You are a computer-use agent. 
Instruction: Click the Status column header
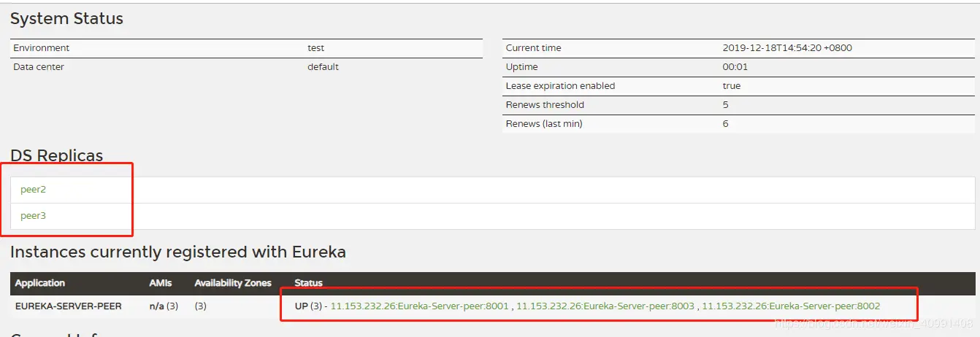308,283
